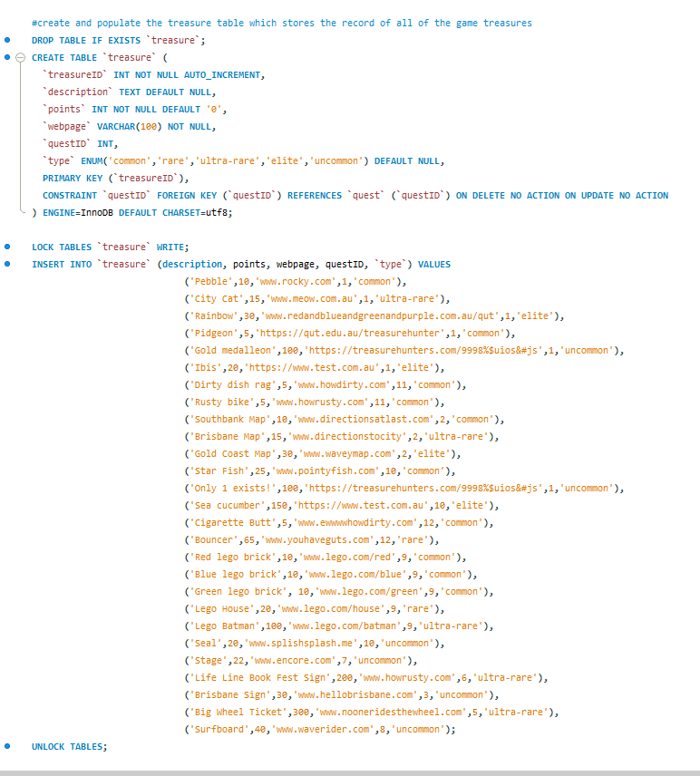
Task: Click statement marker beside INSERT INTO line
Action: pos(7,264)
